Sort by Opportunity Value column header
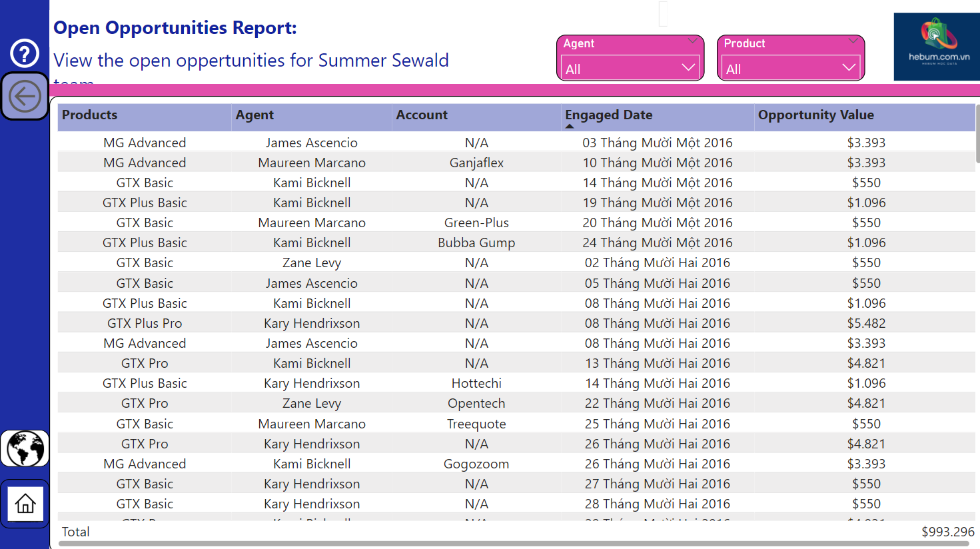The width and height of the screenshot is (980, 549). [x=815, y=115]
